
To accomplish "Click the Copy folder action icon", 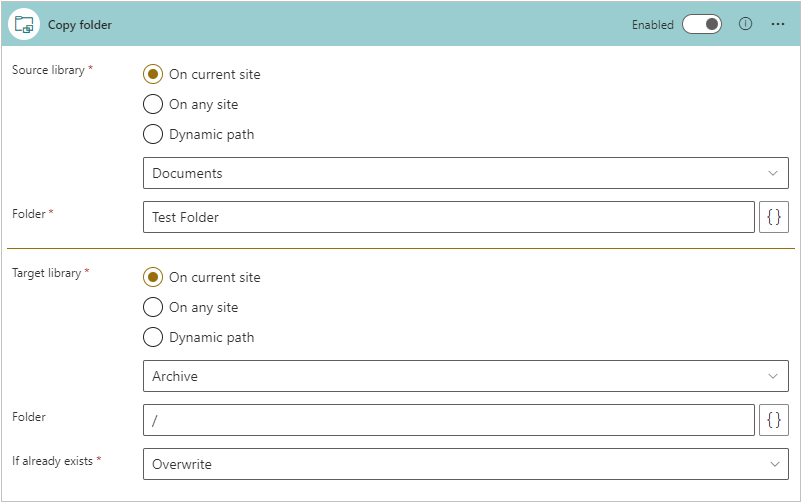I will click(x=24, y=24).
